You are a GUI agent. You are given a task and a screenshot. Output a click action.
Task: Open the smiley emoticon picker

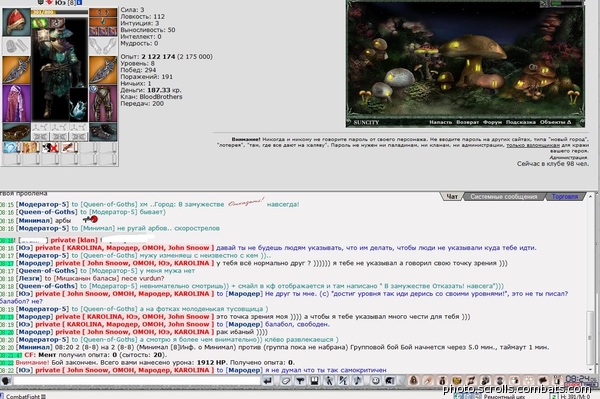tap(375, 381)
